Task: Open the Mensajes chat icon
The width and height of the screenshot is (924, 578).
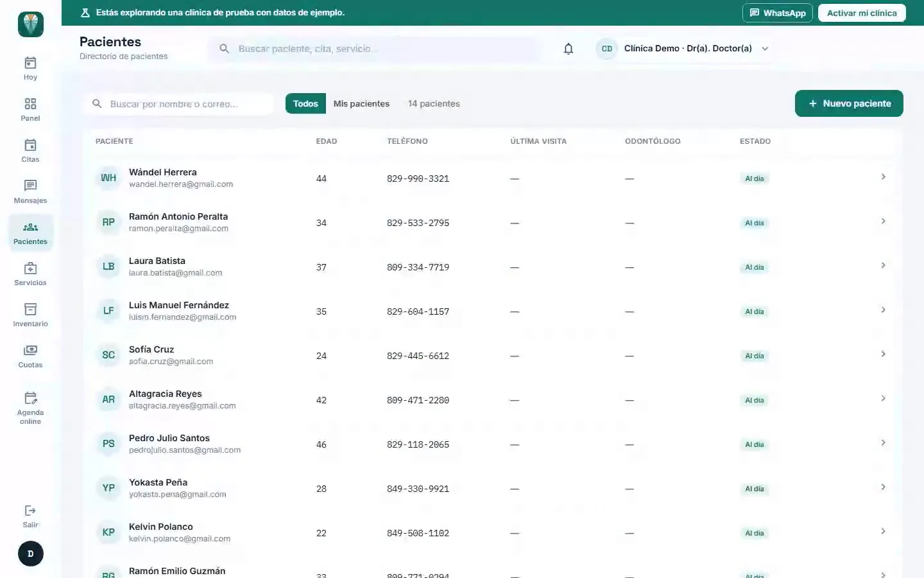Action: coord(30,186)
